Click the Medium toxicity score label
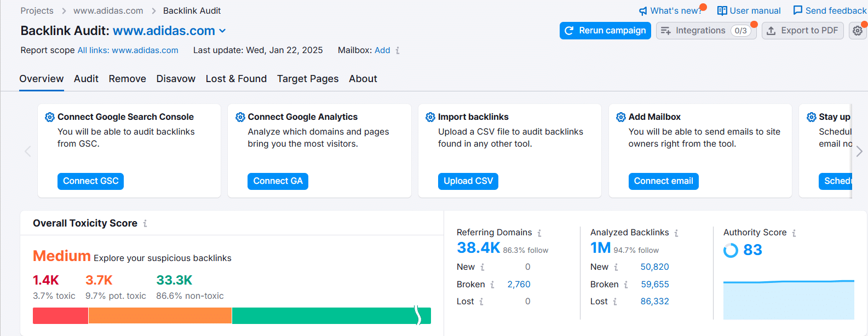 coord(62,256)
